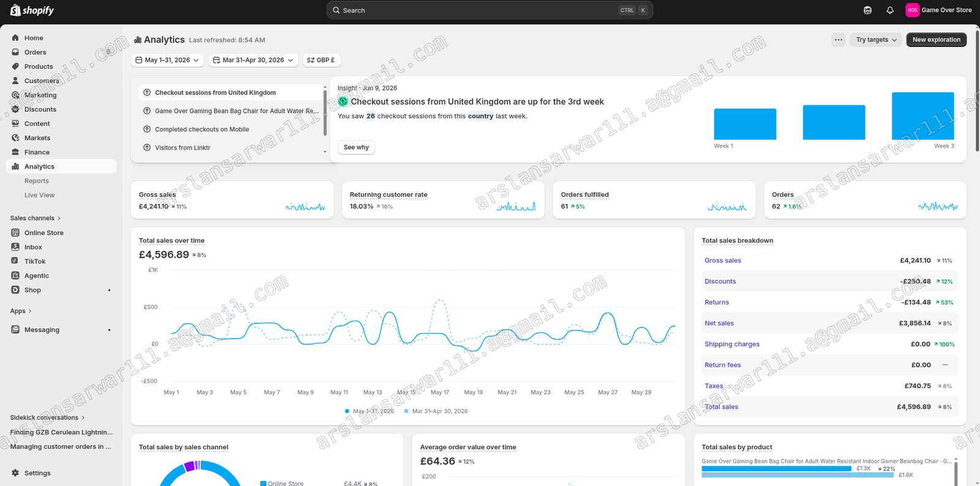Select Visitors from Linktr insight
The image size is (980, 486).
click(230, 148)
